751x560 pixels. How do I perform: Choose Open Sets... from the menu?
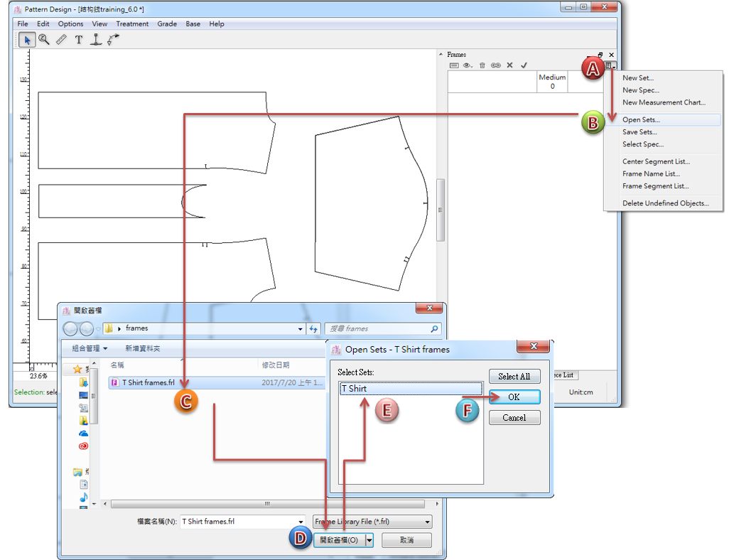pos(641,120)
